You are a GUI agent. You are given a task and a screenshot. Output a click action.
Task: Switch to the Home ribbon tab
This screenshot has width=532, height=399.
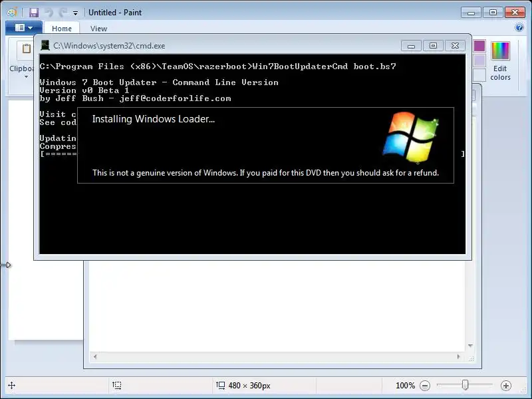pos(62,29)
